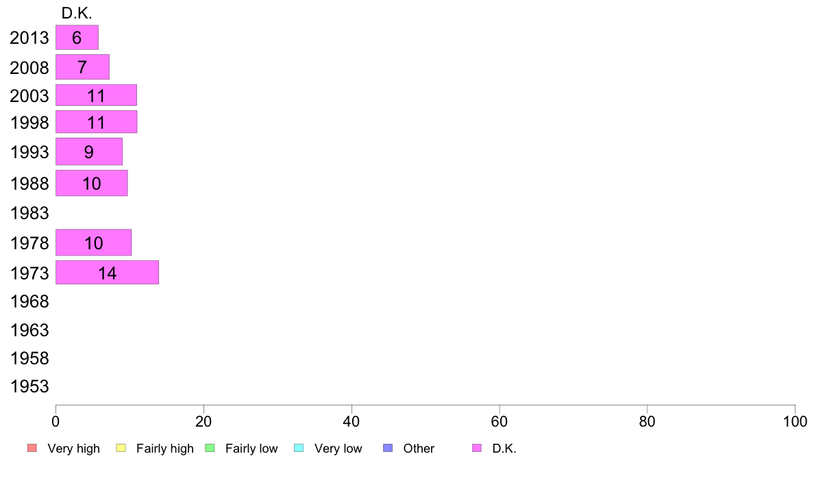Select the 1978 bar showing 10
814x504 pixels.
[93, 243]
